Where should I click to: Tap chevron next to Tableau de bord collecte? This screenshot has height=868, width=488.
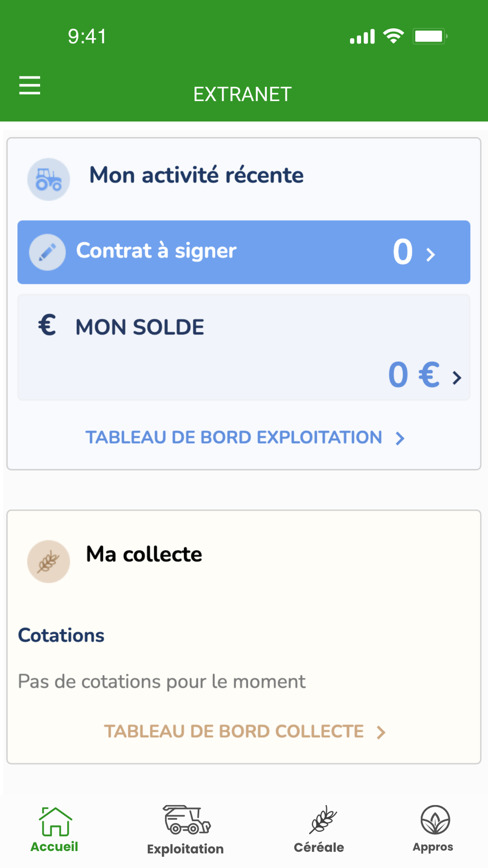pyautogui.click(x=381, y=732)
